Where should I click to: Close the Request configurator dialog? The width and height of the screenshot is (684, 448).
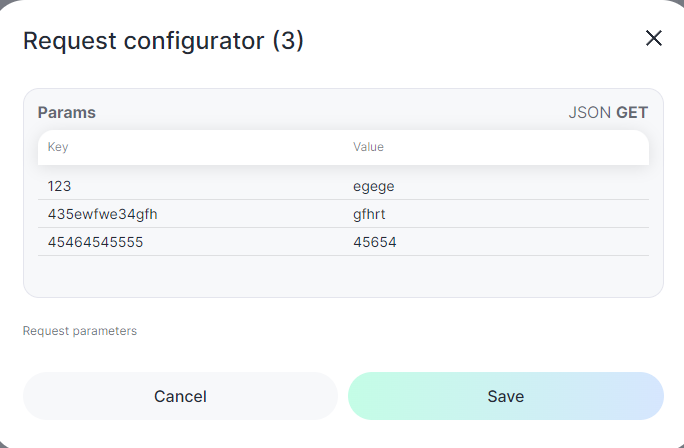tap(654, 39)
